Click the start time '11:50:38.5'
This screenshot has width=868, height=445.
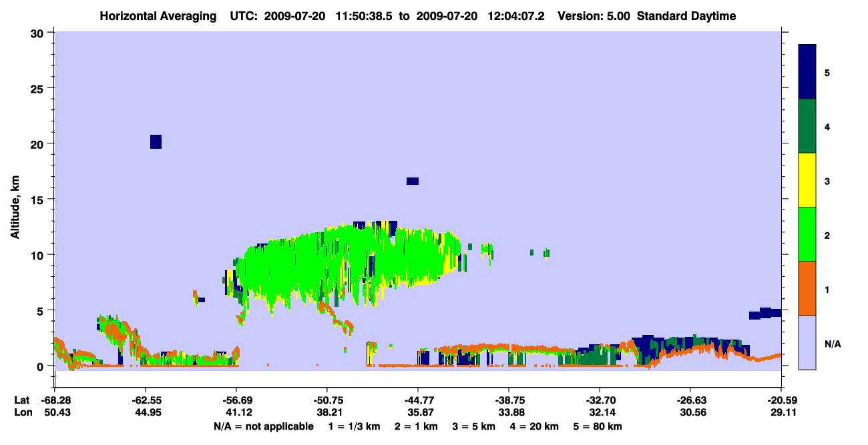pyautogui.click(x=365, y=16)
